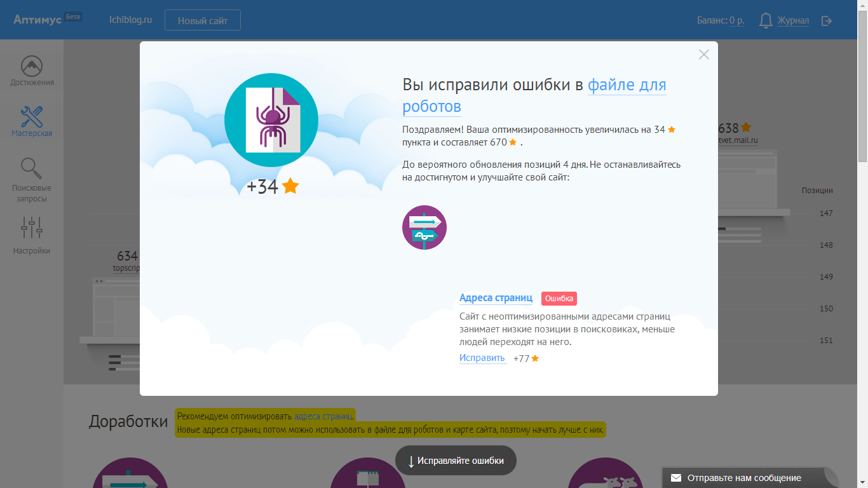Click the signpost card icon under Доработки
Image resolution: width=868 pixels, height=488 pixels.
point(130,473)
